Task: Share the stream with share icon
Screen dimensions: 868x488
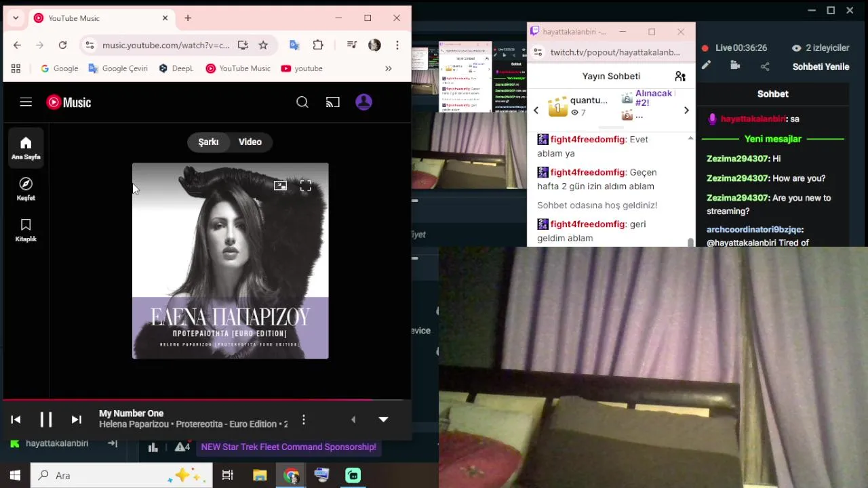Action: coord(765,66)
